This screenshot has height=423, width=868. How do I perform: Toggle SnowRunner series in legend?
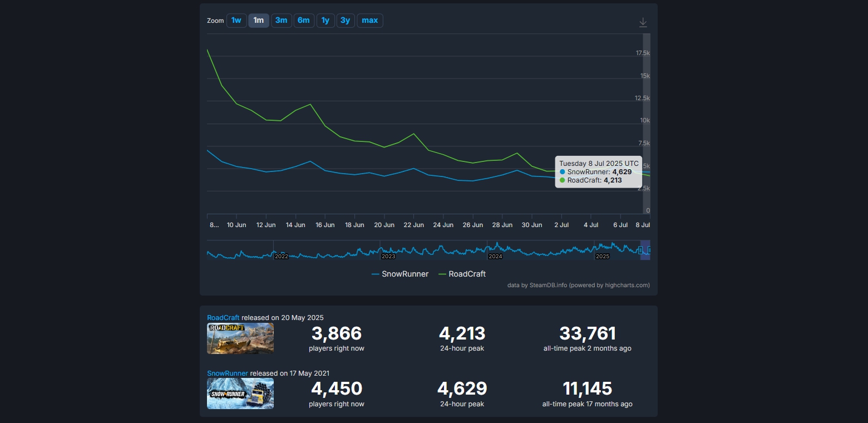click(x=400, y=274)
